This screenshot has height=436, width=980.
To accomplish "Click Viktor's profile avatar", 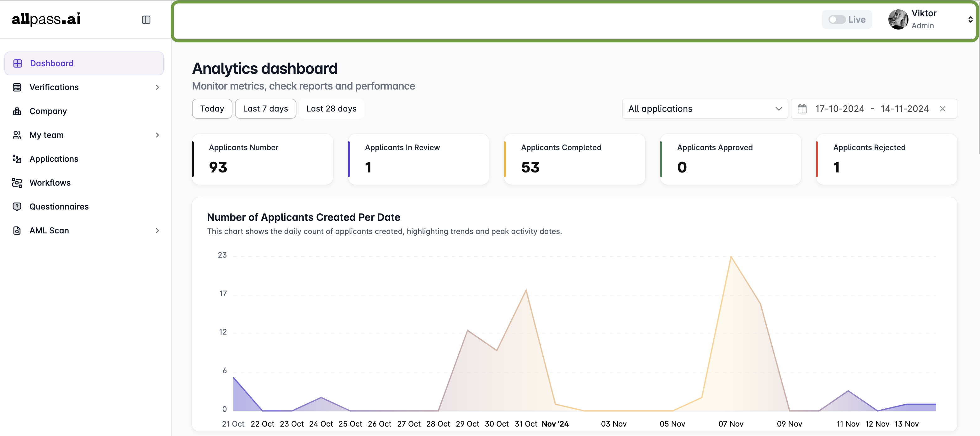I will coord(898,19).
